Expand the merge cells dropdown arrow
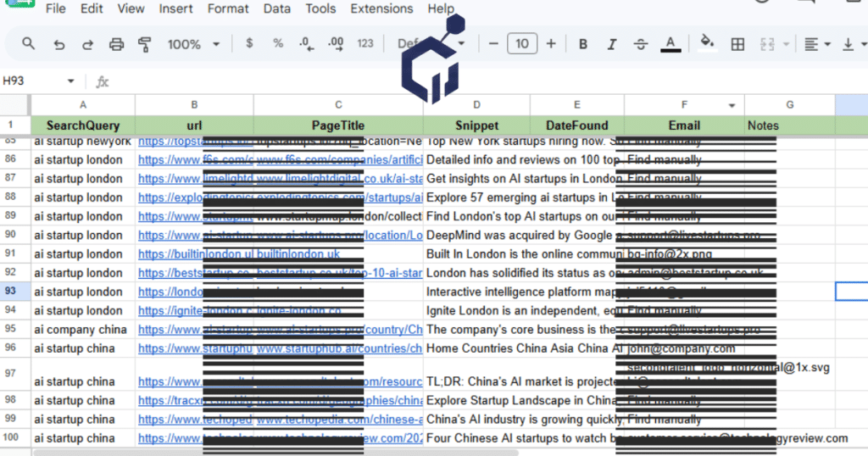The width and height of the screenshot is (868, 456). click(786, 44)
